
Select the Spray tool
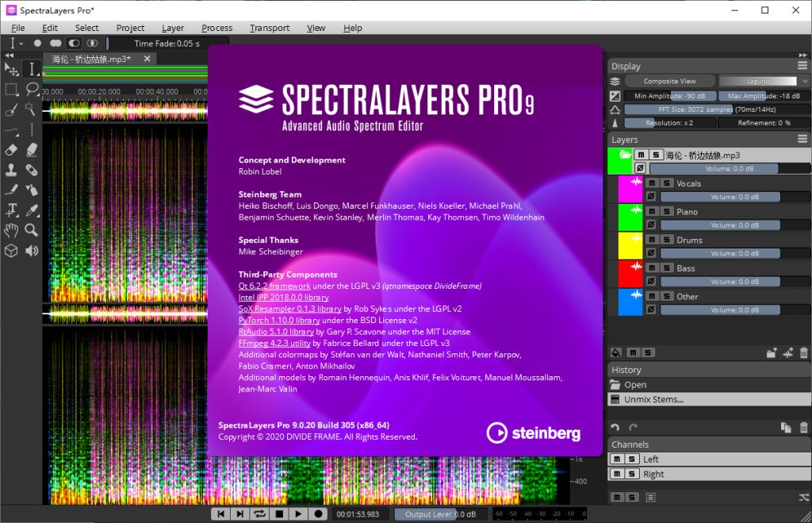[32, 190]
